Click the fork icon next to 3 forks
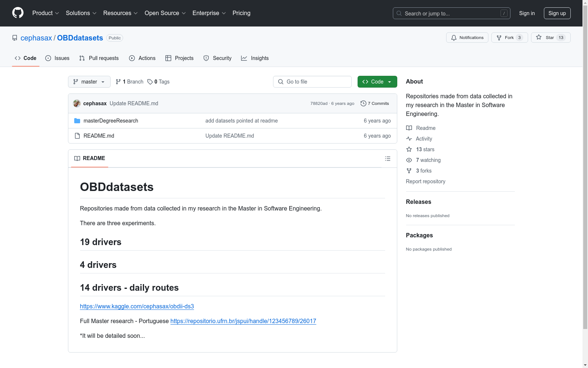This screenshot has height=368, width=588. [409, 171]
